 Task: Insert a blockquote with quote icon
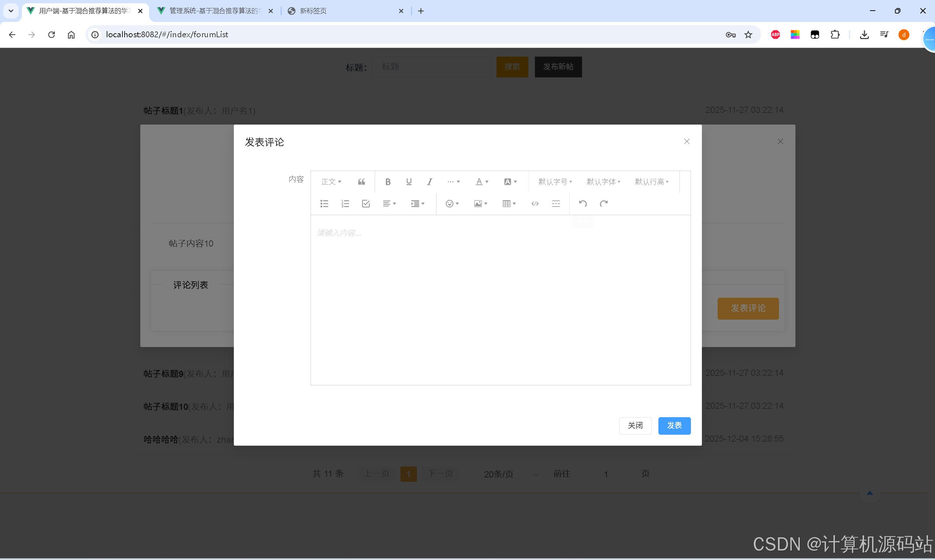click(361, 182)
